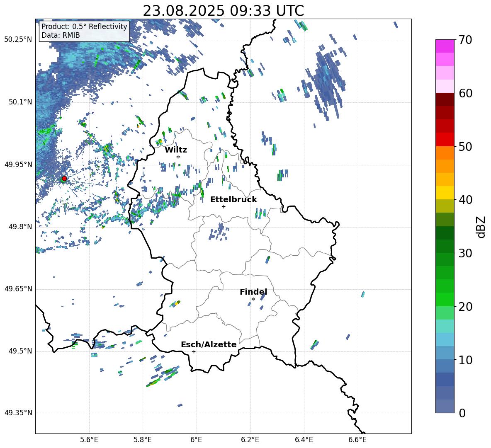Click the Findel city label

tap(253, 292)
